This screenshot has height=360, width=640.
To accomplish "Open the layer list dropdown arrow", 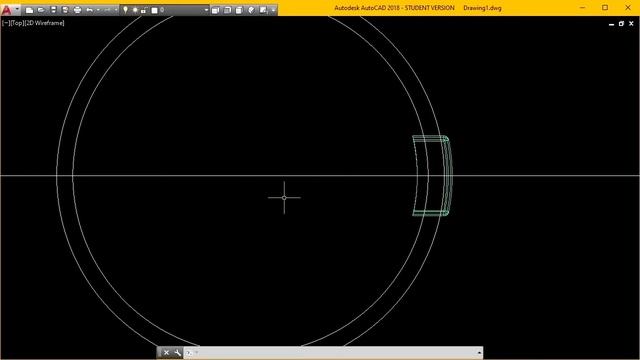I will coord(207,10).
